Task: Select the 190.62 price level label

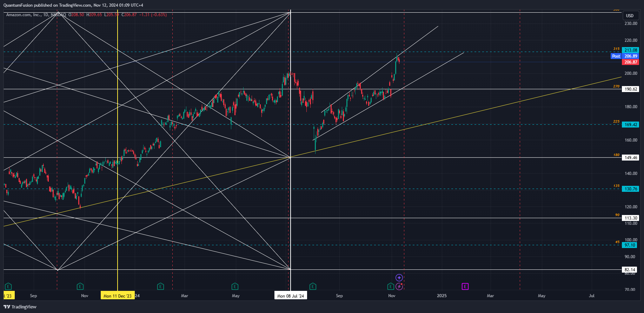Action: pos(631,89)
